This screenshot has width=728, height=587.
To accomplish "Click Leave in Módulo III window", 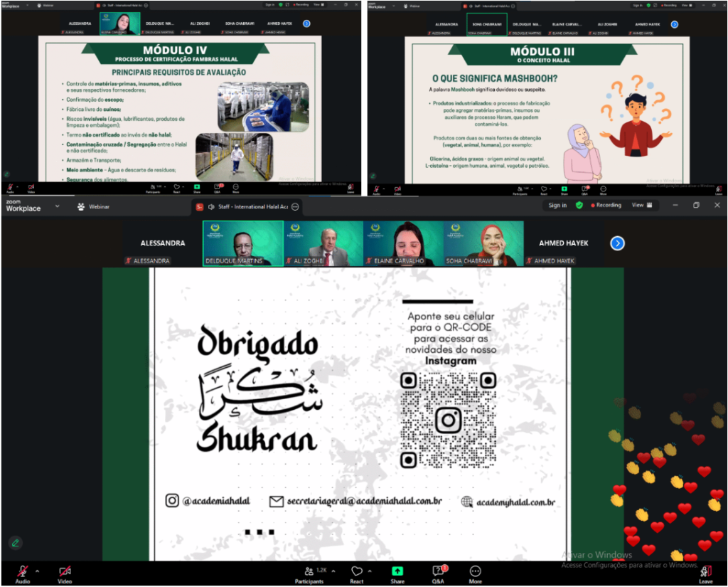I will click(x=719, y=190).
